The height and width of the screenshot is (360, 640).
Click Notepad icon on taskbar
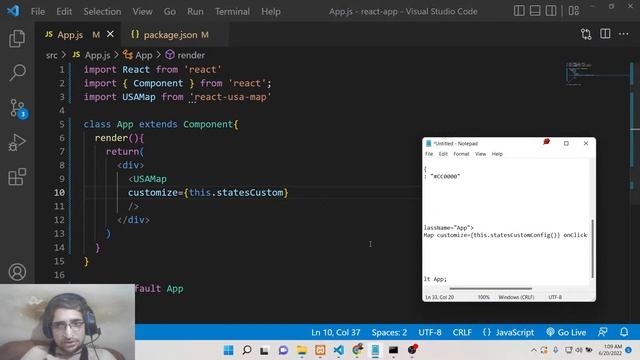tap(375, 350)
